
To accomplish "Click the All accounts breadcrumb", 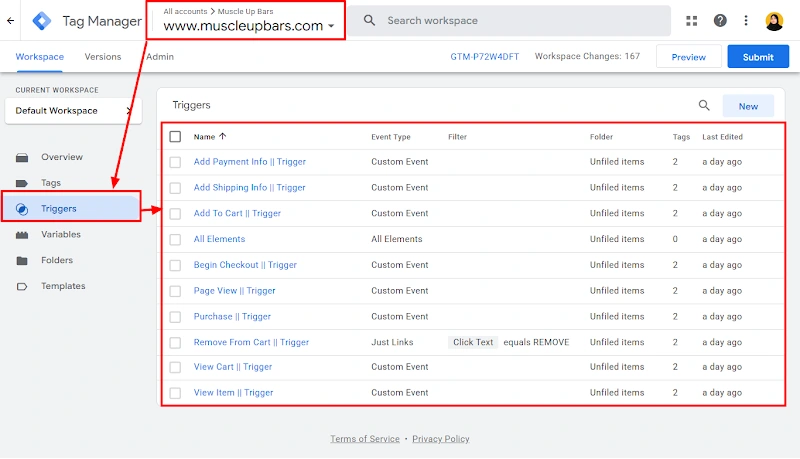I will pos(185,11).
